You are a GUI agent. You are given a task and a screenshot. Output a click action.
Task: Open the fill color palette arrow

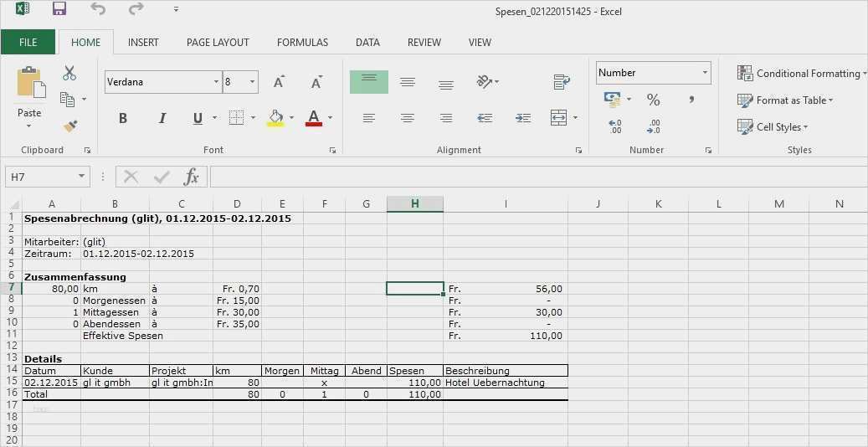(292, 118)
